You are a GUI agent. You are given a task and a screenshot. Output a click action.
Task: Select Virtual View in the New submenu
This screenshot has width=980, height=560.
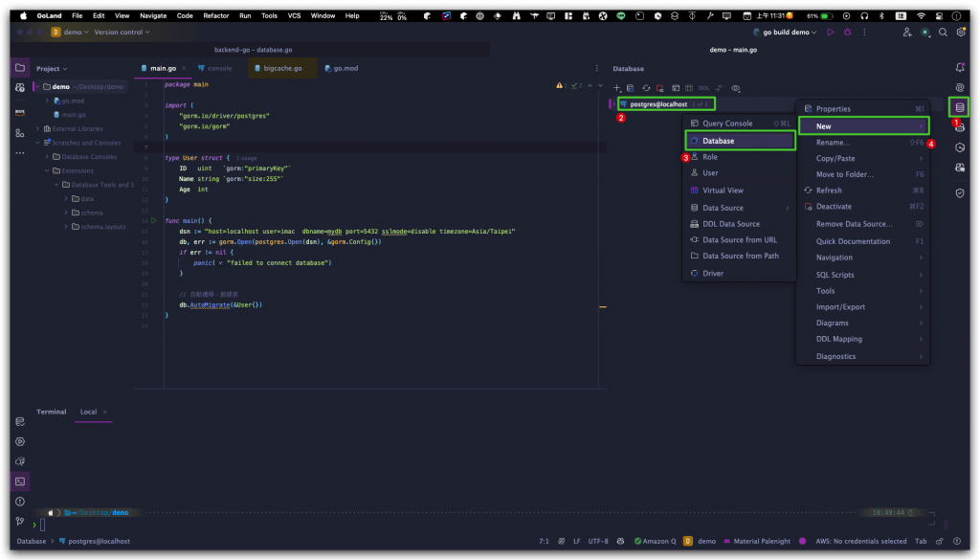(740, 190)
